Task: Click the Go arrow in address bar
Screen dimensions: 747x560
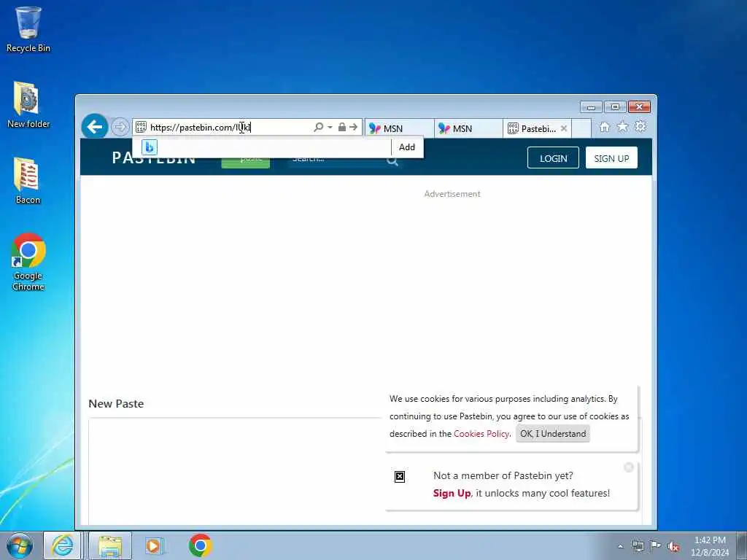Action: click(x=353, y=127)
